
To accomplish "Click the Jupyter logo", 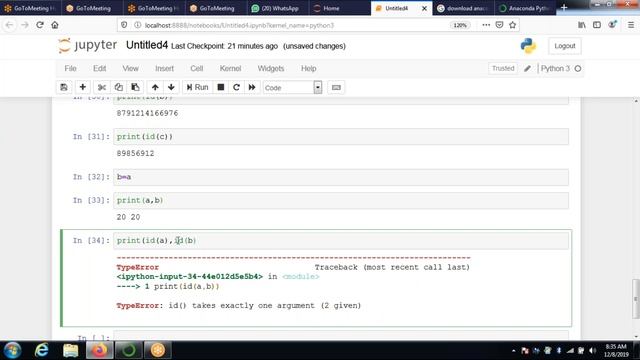I will [88, 45].
